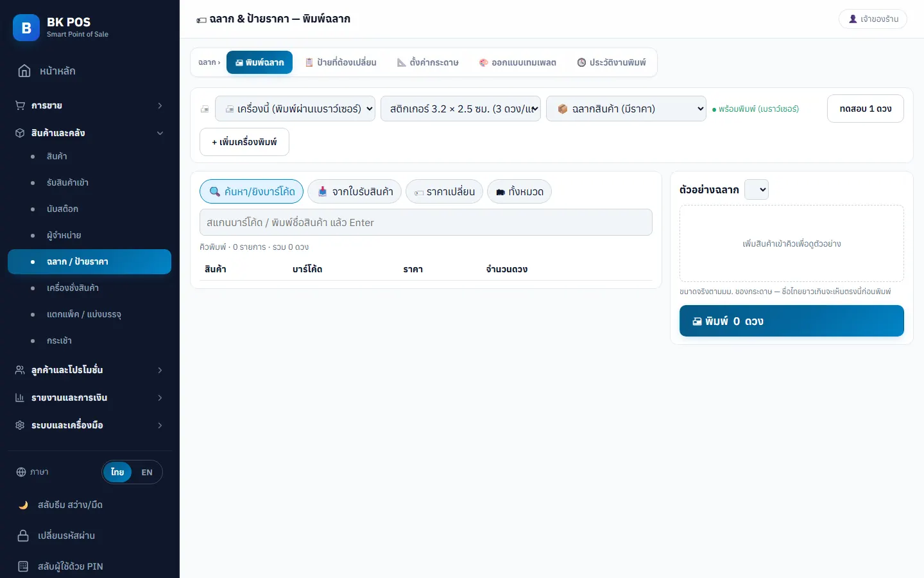This screenshot has width=924, height=578.
Task: Open the dropdown next to ตัวอย่างฉลาก
Action: coord(757,189)
